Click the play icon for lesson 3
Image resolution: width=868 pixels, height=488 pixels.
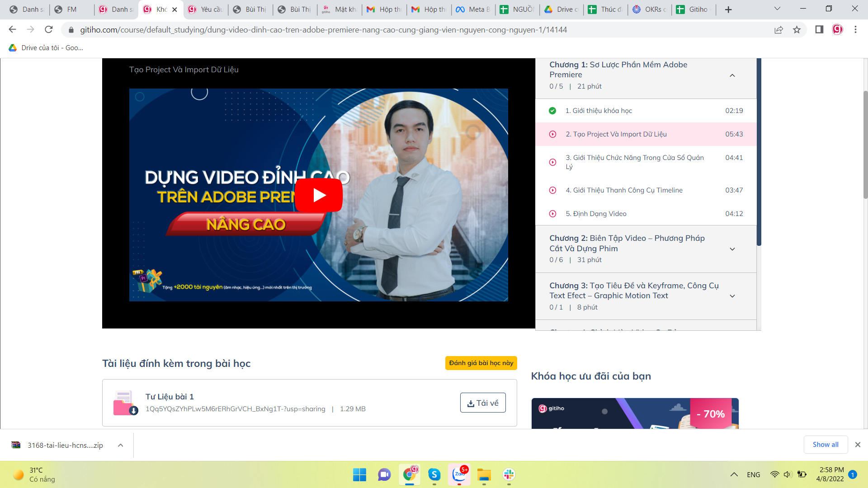click(x=552, y=162)
